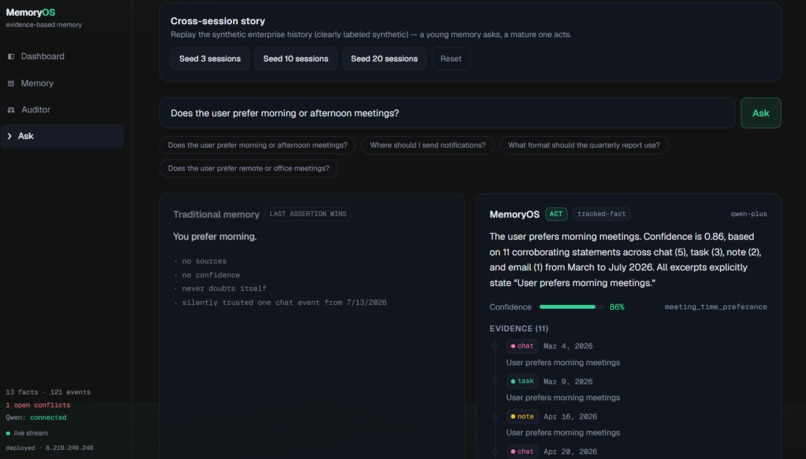
Task: Seed 3 sessions
Action: click(210, 59)
